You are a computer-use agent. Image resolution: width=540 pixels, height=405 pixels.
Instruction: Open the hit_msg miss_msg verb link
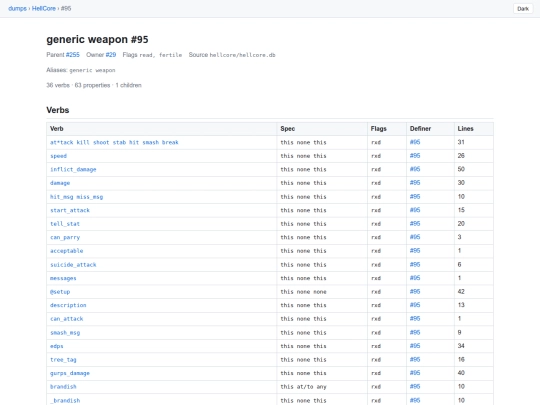click(76, 197)
